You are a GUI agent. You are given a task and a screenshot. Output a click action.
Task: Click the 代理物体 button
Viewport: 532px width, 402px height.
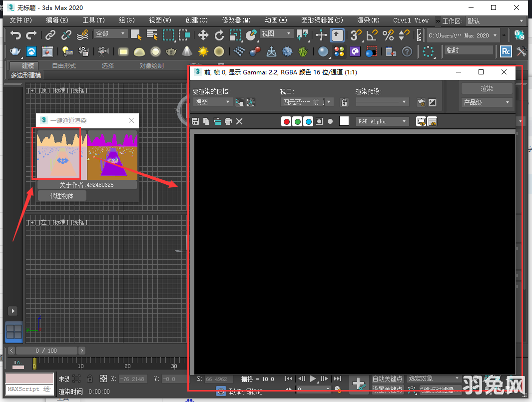tap(62, 195)
